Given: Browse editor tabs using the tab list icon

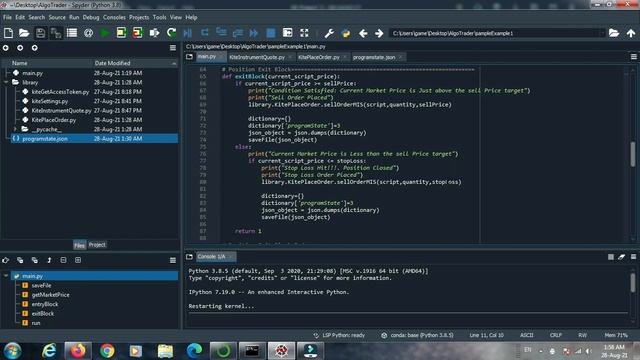Looking at the screenshot, I should pos(189,57).
